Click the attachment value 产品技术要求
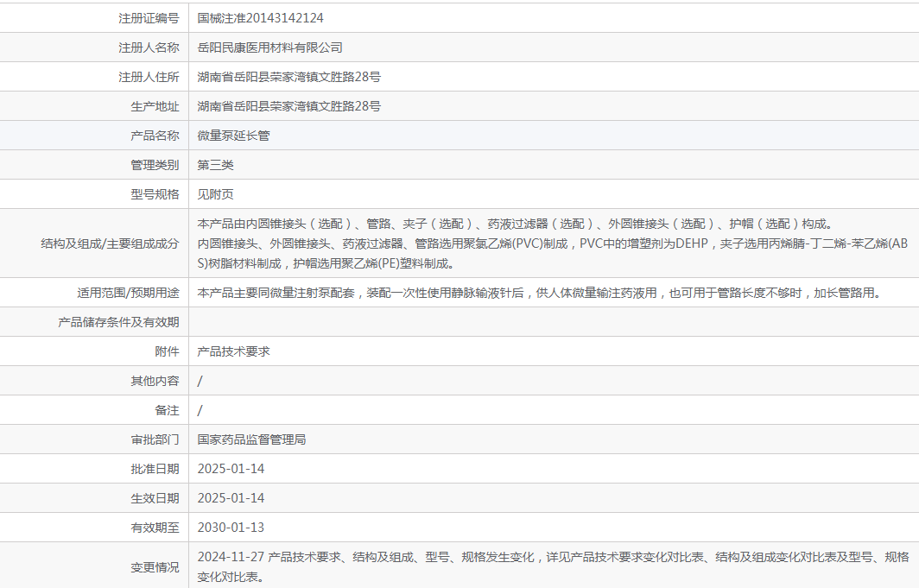 (x=233, y=351)
